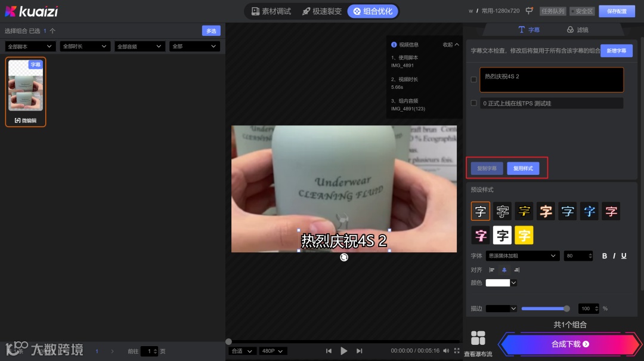Click the 复用样式 button
Screen dimensions: 644x361
[x=523, y=168]
